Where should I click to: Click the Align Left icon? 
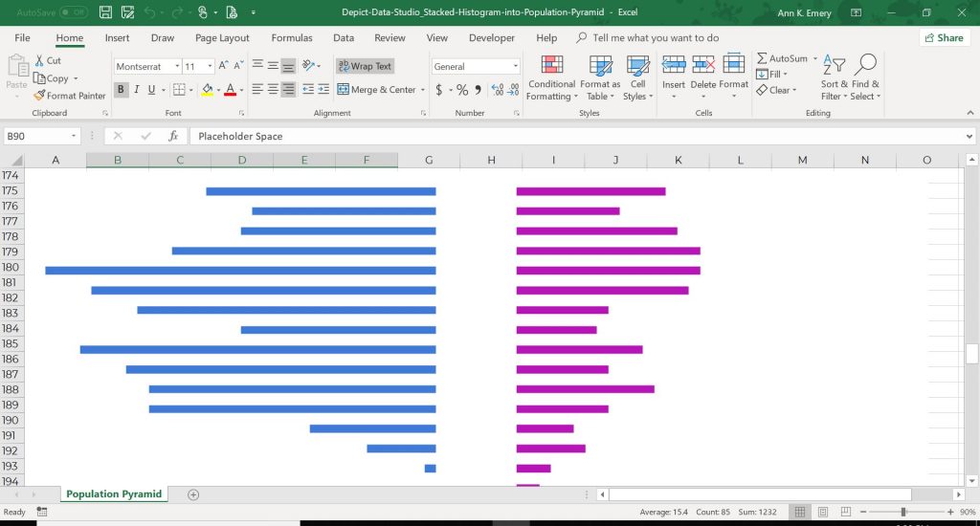coord(257,89)
